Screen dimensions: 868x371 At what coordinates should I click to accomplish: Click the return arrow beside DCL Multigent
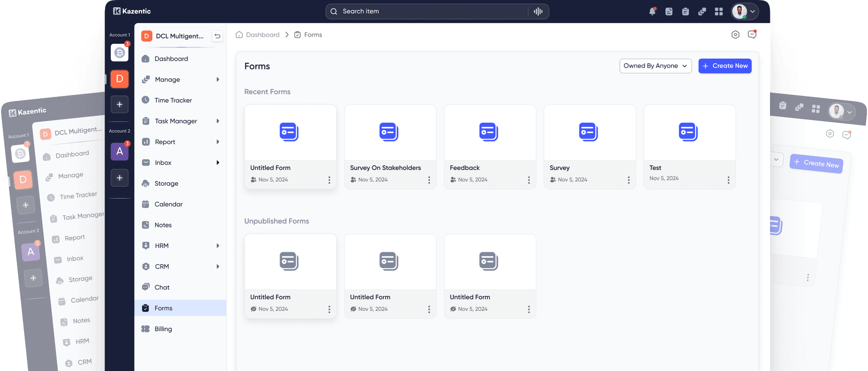point(217,36)
